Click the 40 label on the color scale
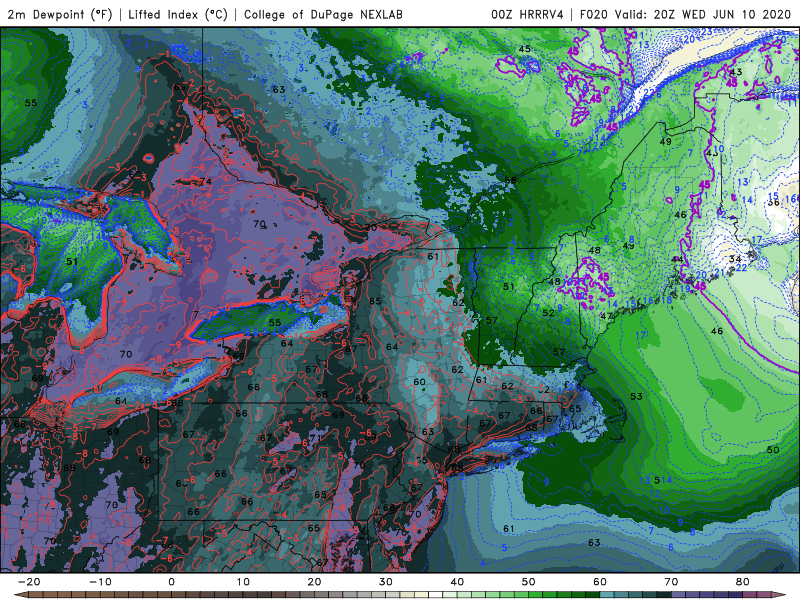This screenshot has height=600, width=800. tap(457, 582)
